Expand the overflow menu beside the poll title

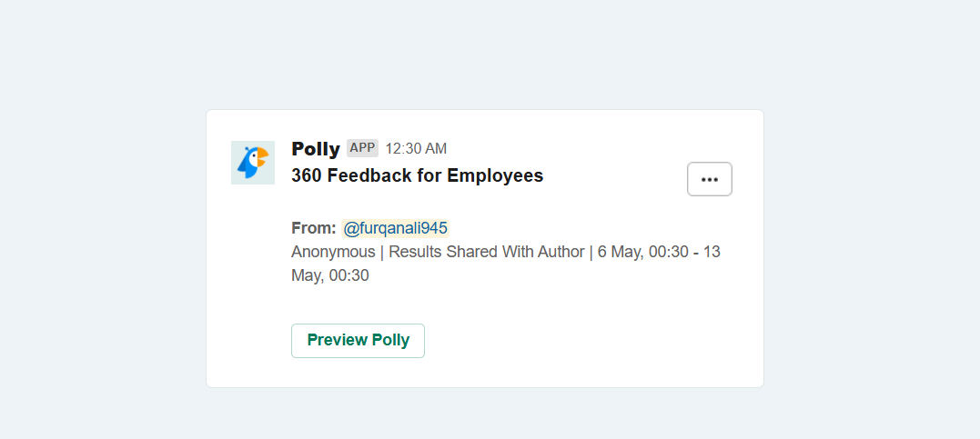710,179
